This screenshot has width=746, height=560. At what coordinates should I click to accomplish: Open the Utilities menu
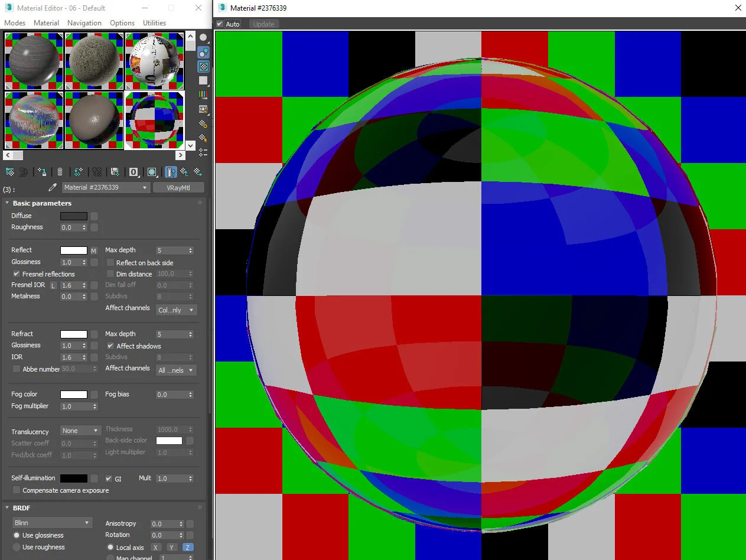coord(155,23)
